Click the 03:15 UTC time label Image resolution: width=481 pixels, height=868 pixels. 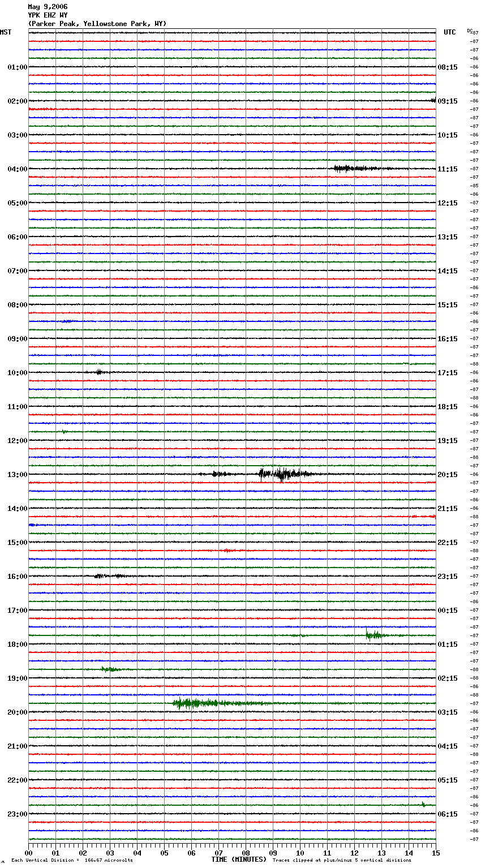(x=448, y=712)
